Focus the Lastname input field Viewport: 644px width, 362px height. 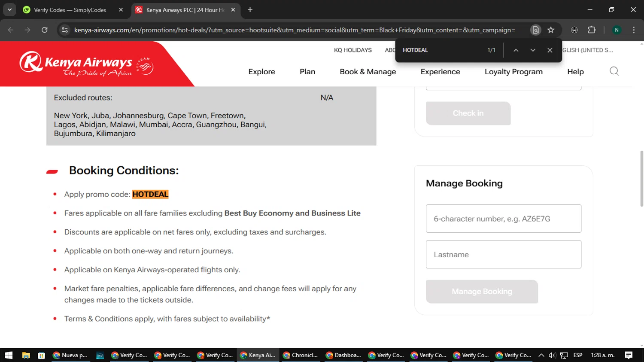(x=504, y=255)
